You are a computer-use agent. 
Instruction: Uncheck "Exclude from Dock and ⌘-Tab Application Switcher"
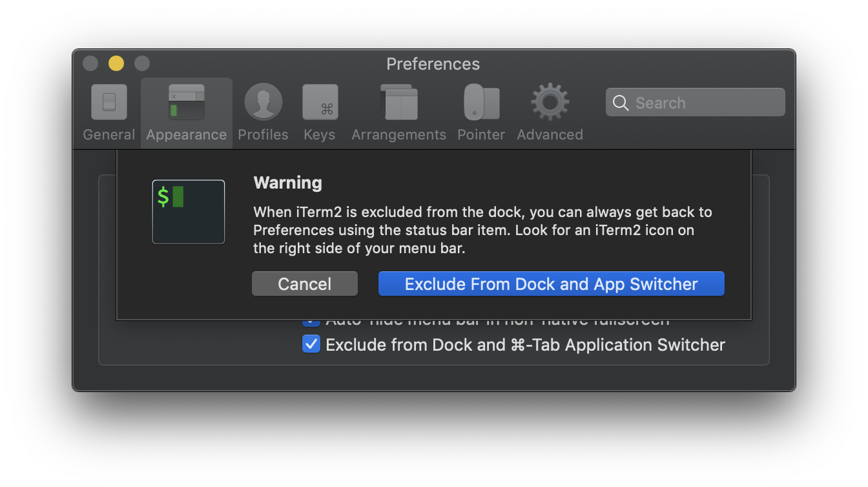311,344
